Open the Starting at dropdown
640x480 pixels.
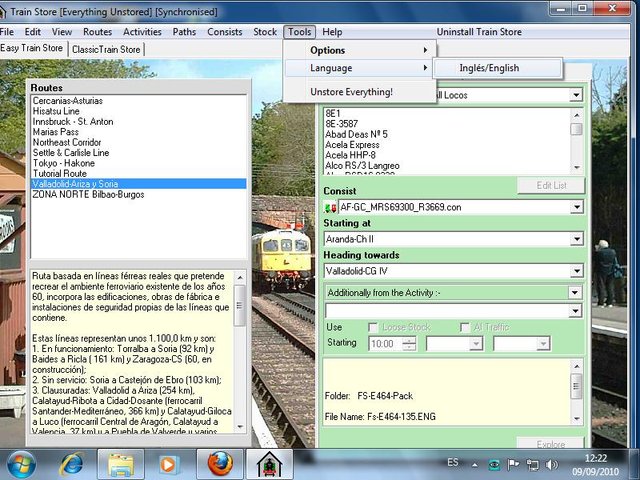576,240
